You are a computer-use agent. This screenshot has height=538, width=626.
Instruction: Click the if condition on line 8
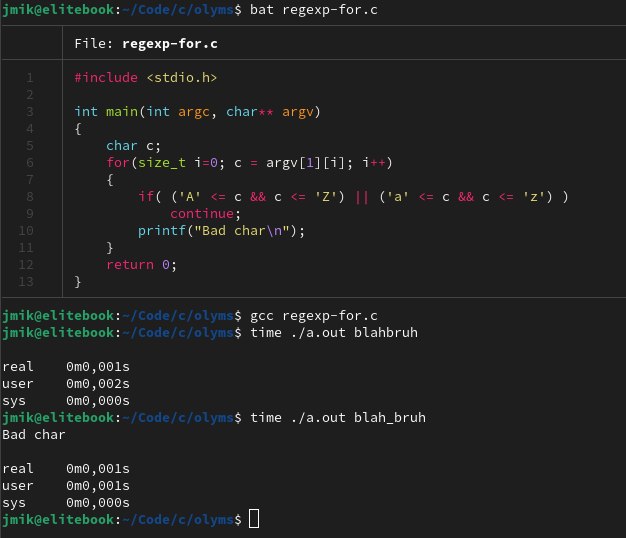[353, 197]
